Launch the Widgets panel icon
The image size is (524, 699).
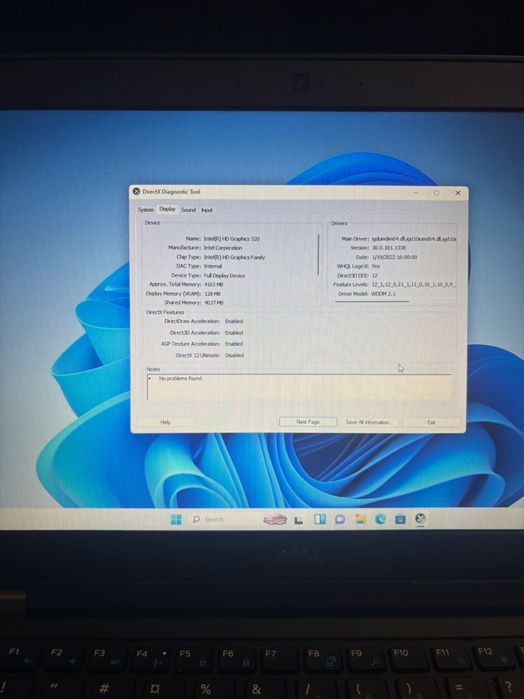[320, 519]
